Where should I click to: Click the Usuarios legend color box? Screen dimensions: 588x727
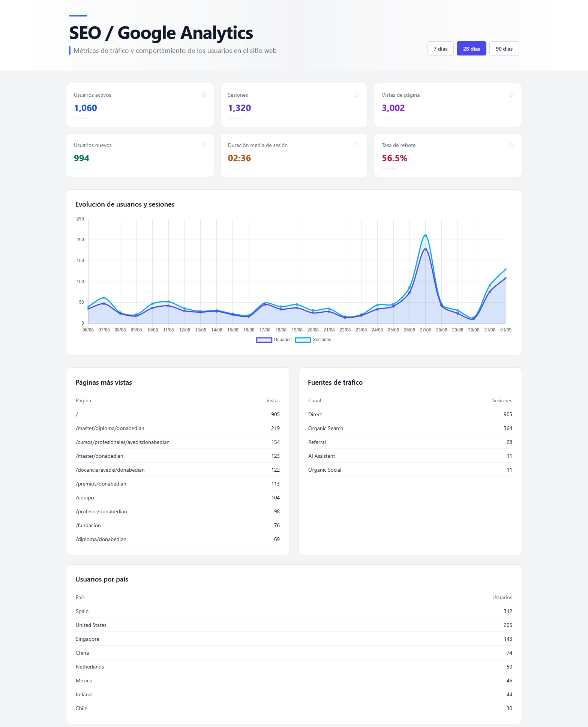click(264, 340)
